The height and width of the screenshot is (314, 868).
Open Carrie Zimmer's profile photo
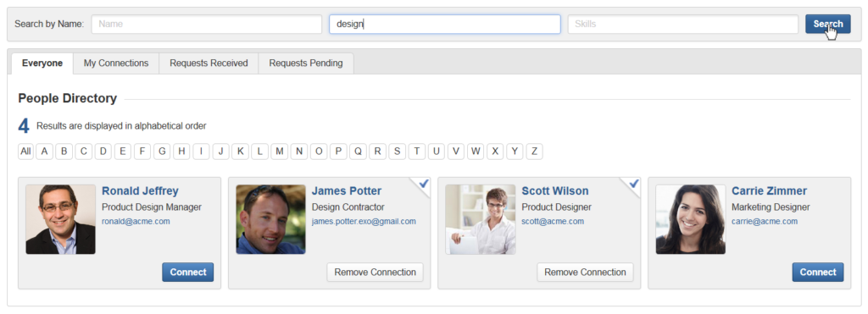click(690, 219)
